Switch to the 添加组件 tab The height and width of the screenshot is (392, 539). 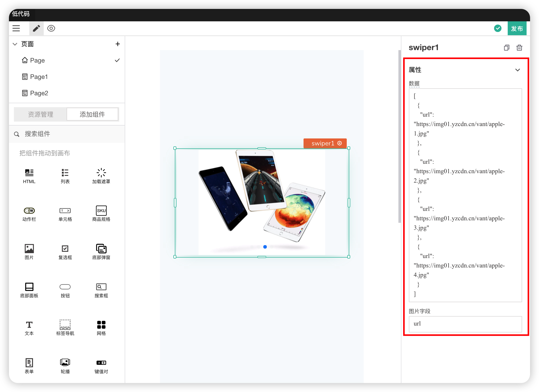pyautogui.click(x=92, y=114)
